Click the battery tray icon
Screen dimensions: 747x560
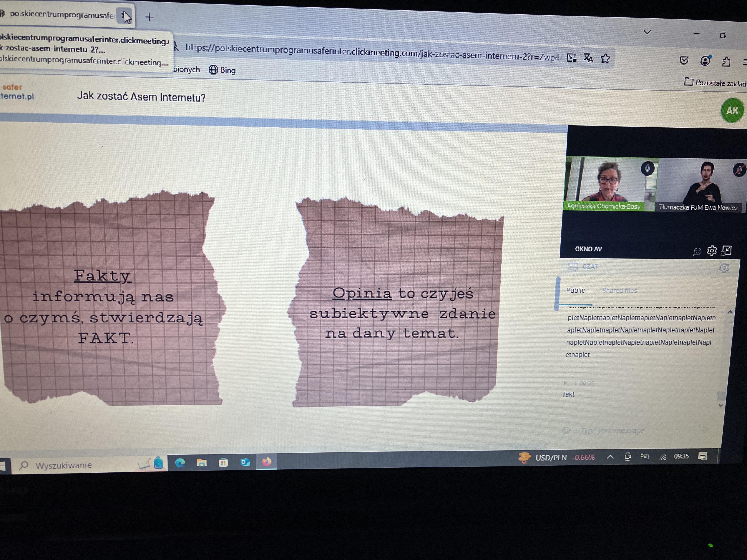645,457
